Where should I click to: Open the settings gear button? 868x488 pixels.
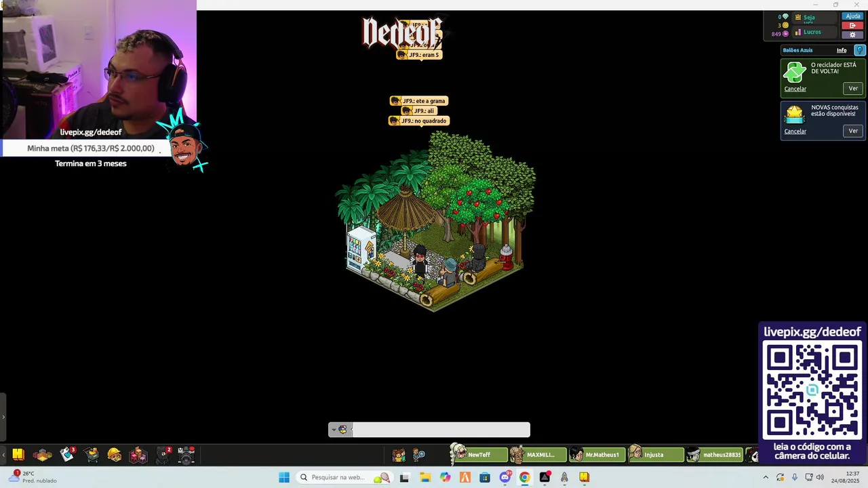click(852, 35)
